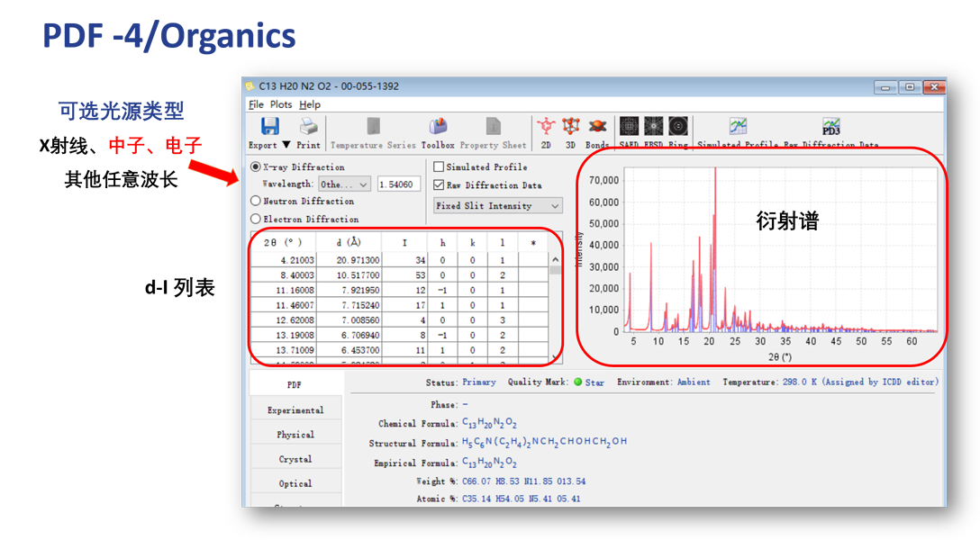Click the l column header
Viewport: 980px width, 540px height.
click(502, 242)
